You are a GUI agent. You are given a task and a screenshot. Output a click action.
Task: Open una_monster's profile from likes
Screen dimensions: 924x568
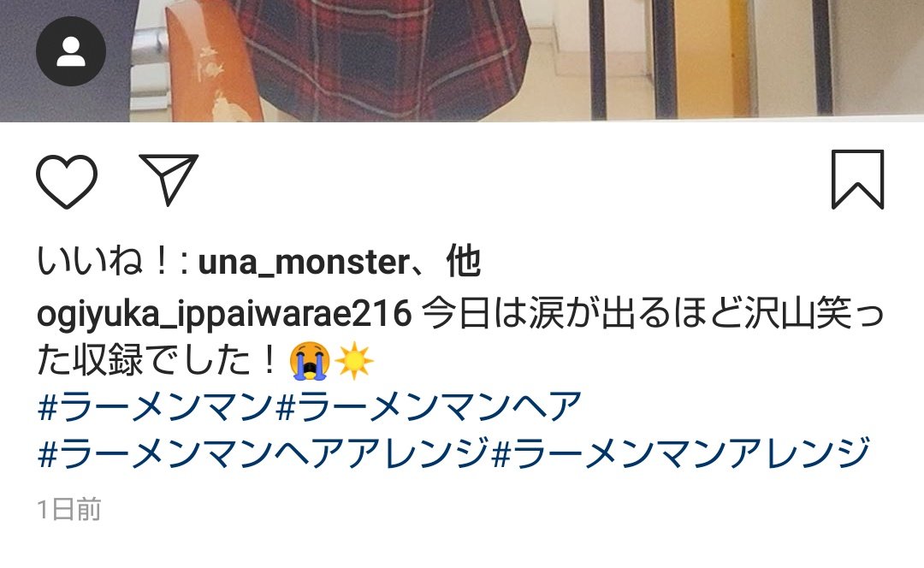click(304, 263)
